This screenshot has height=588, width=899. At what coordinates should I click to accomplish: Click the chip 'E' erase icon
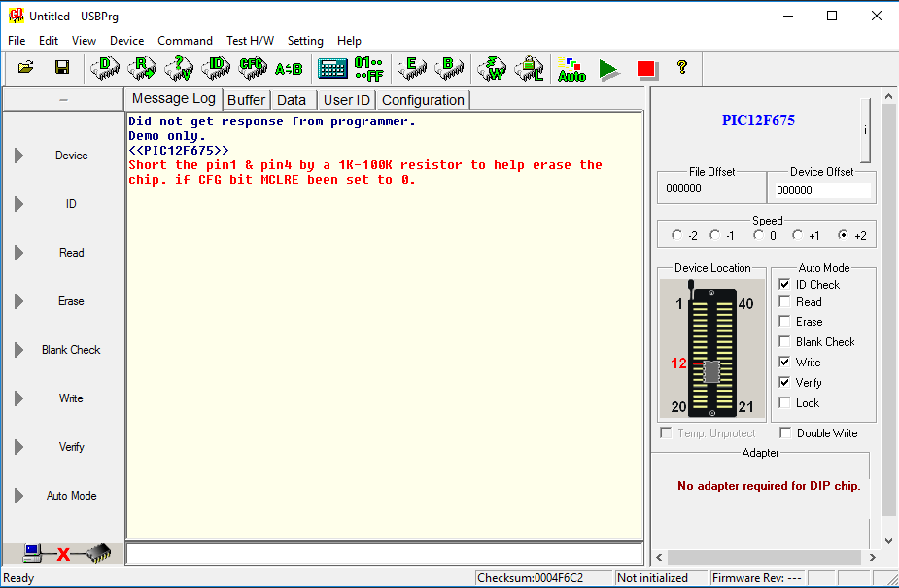[x=412, y=68]
